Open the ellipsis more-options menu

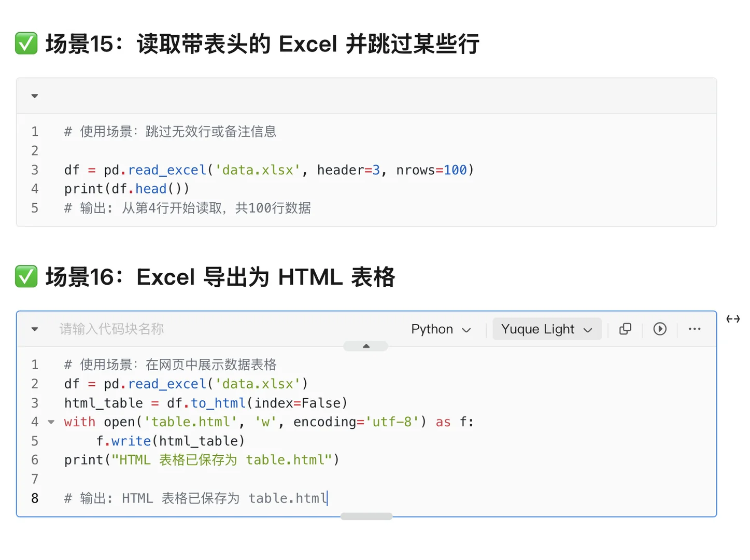(695, 329)
